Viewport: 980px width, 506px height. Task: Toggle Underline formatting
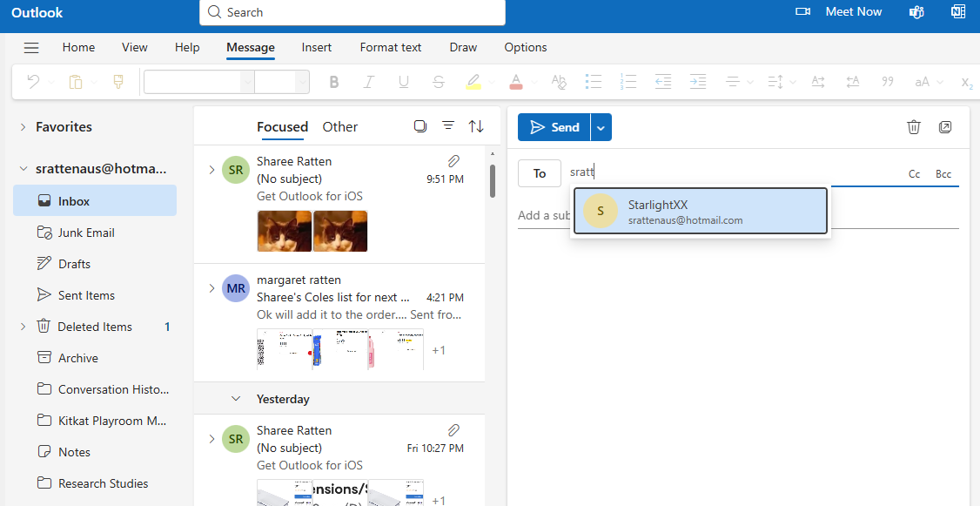(404, 82)
